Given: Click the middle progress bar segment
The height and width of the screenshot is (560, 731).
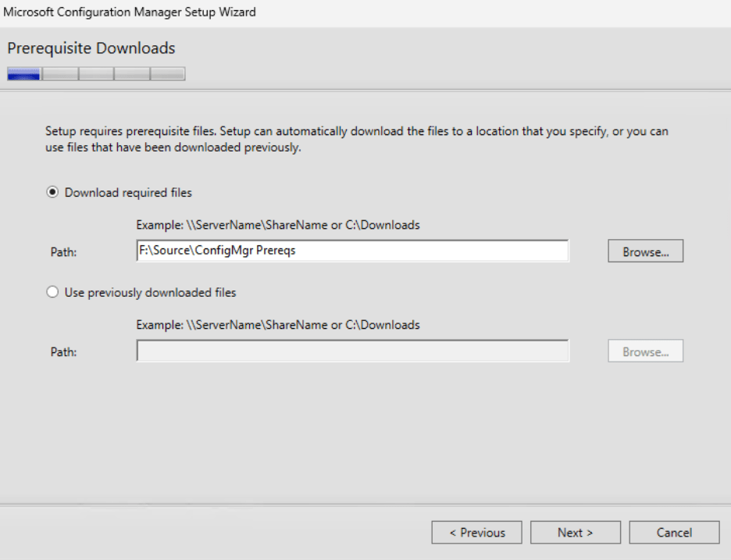Looking at the screenshot, I should point(95,73).
